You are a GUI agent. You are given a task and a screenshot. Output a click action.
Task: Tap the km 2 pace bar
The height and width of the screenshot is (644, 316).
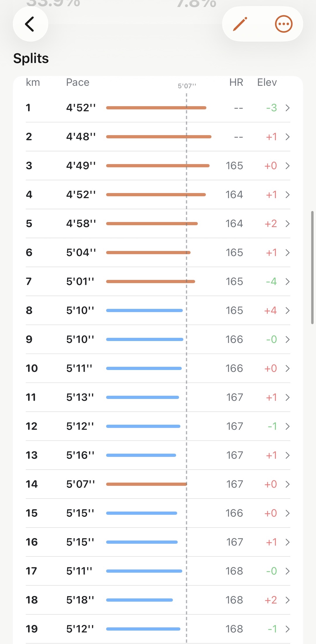tap(159, 137)
